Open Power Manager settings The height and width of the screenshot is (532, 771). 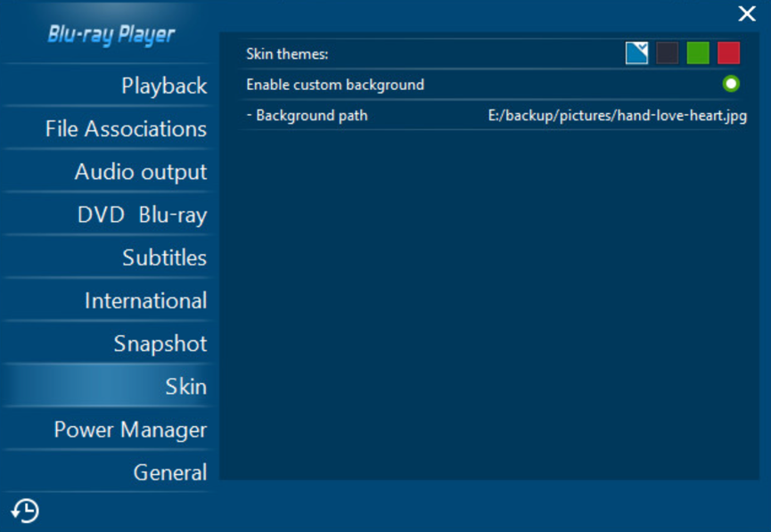pyautogui.click(x=107, y=430)
